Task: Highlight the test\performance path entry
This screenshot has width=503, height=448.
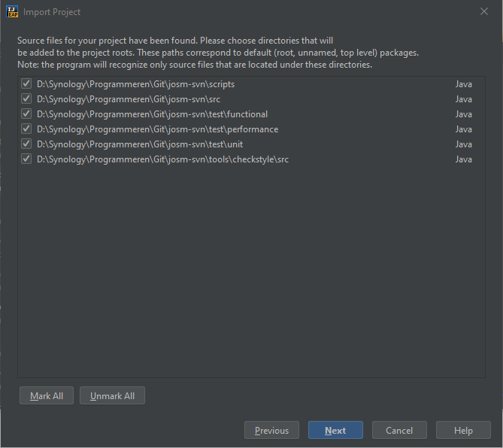Action: point(157,129)
